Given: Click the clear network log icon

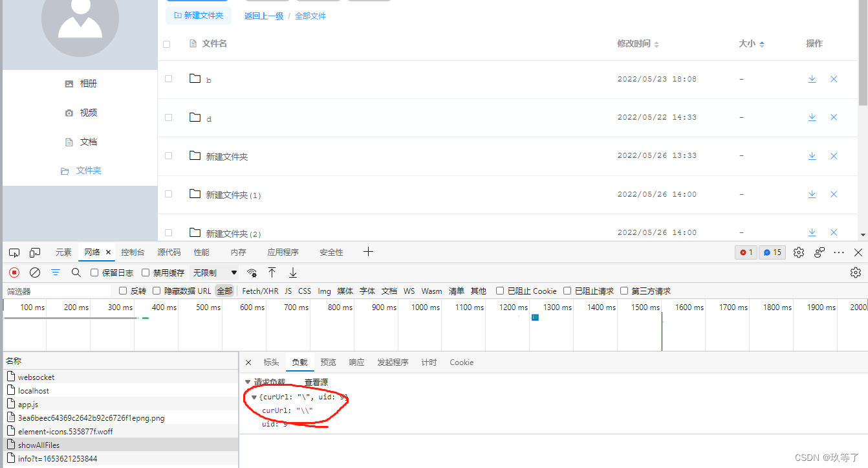Looking at the screenshot, I should pyautogui.click(x=35, y=273).
